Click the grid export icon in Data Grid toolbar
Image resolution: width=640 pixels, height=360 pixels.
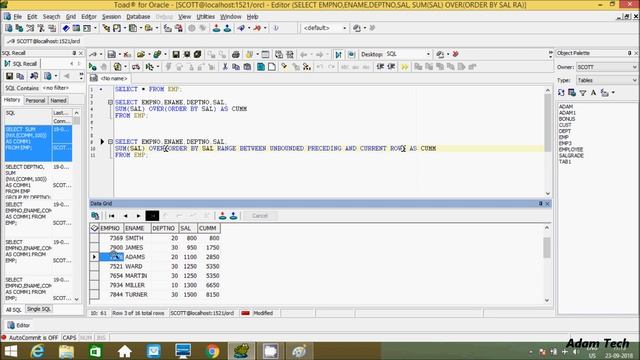pyautogui.click(x=95, y=216)
